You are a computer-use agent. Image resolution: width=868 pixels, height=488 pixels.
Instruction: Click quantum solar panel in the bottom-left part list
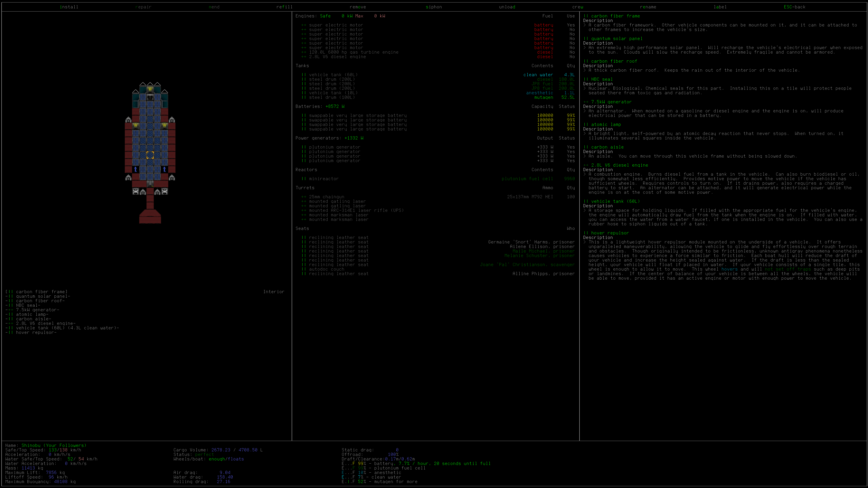pos(38,296)
